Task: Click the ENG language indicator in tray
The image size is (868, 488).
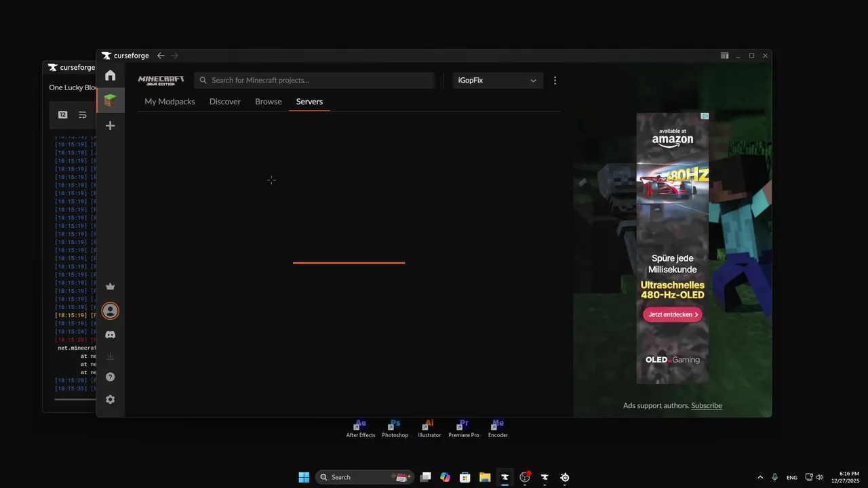Action: pyautogui.click(x=792, y=477)
